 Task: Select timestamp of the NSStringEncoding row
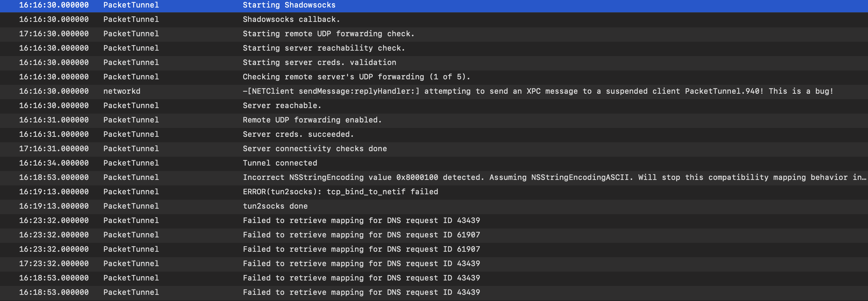[54, 178]
